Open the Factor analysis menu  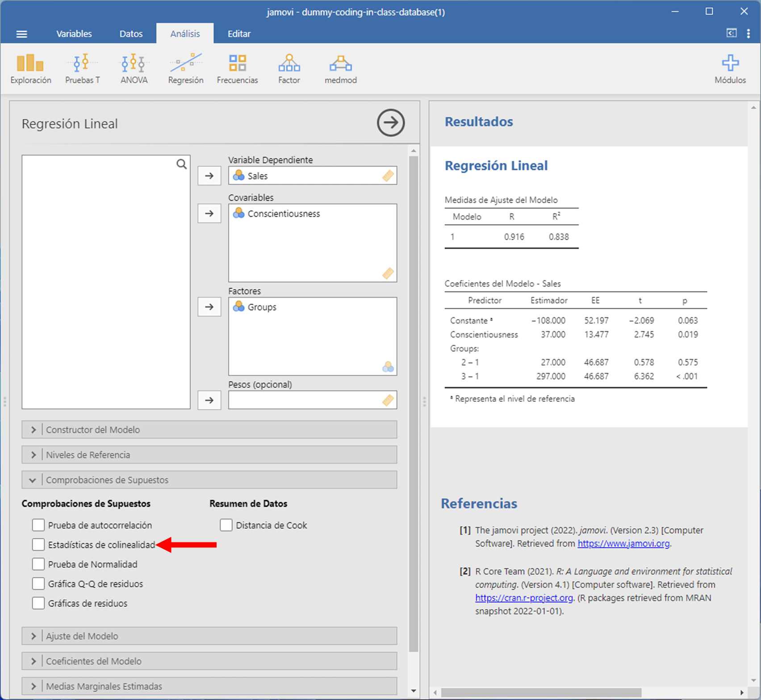tap(289, 68)
